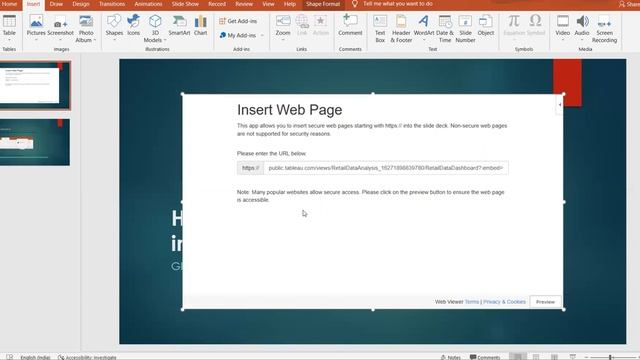This screenshot has height=360, width=640.
Task: Open the Animations tab
Action: pos(148,4)
